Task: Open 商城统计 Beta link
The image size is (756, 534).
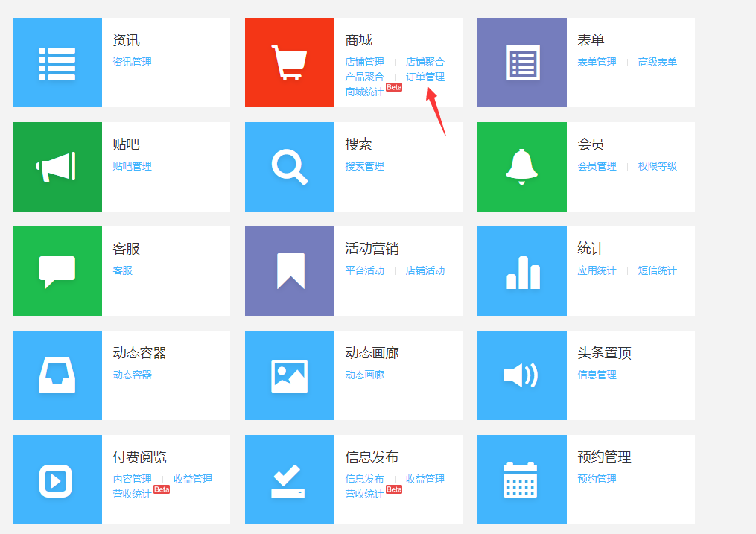Action: [x=364, y=92]
